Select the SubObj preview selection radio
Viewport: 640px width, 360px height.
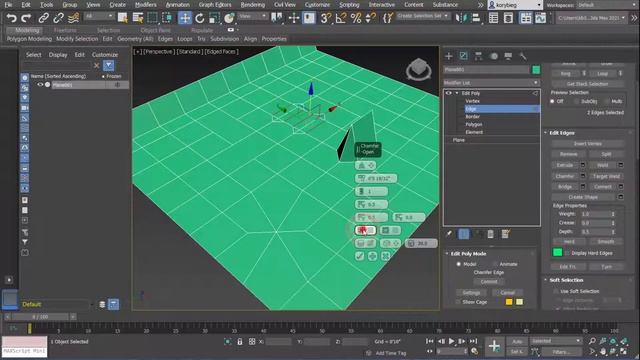pyautogui.click(x=576, y=101)
